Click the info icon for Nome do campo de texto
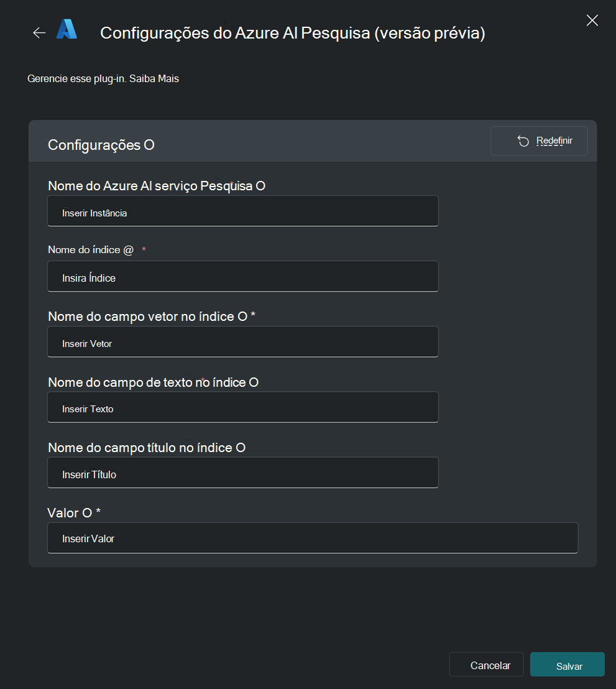 click(254, 382)
